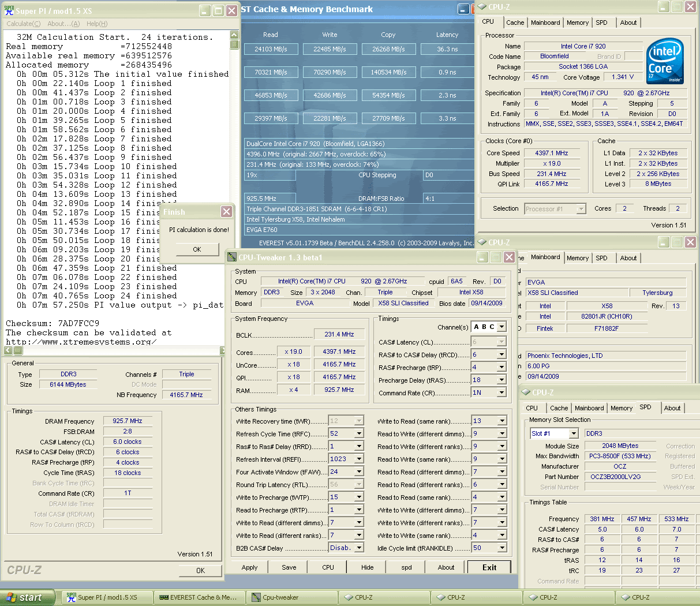Screen dimensions: 700x606
Task: Open RAS# Precharge (tRP) dropdown in CPU-Tweaker
Action: [501, 367]
